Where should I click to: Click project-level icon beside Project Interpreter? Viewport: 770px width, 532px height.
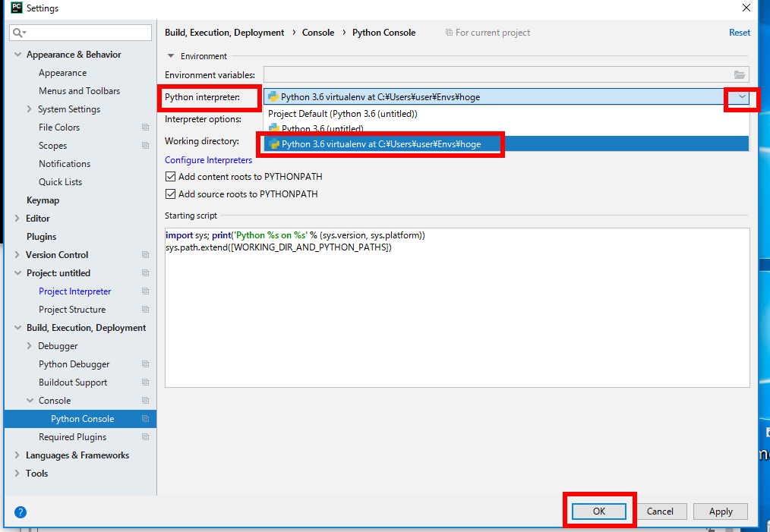[x=145, y=291]
